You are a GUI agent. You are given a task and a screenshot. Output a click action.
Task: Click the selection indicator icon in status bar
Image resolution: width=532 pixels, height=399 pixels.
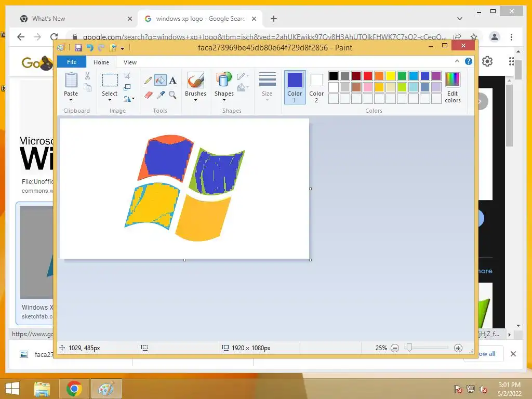144,348
